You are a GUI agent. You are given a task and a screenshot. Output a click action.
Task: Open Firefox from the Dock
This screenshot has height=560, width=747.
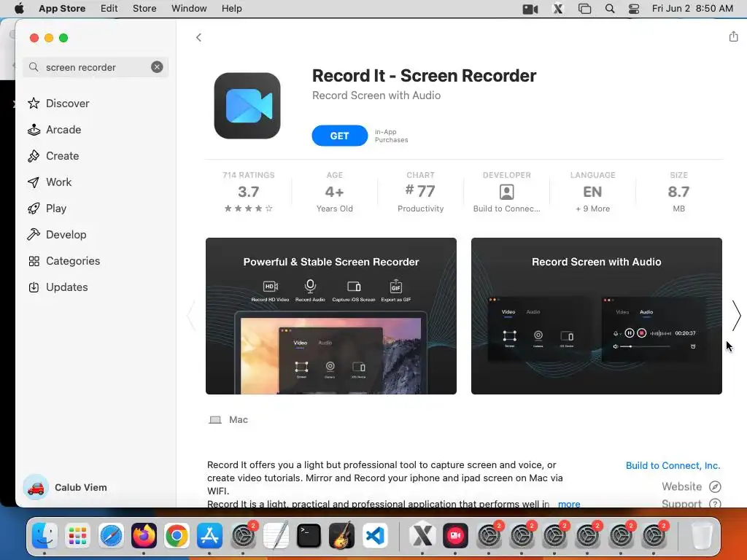pos(144,536)
